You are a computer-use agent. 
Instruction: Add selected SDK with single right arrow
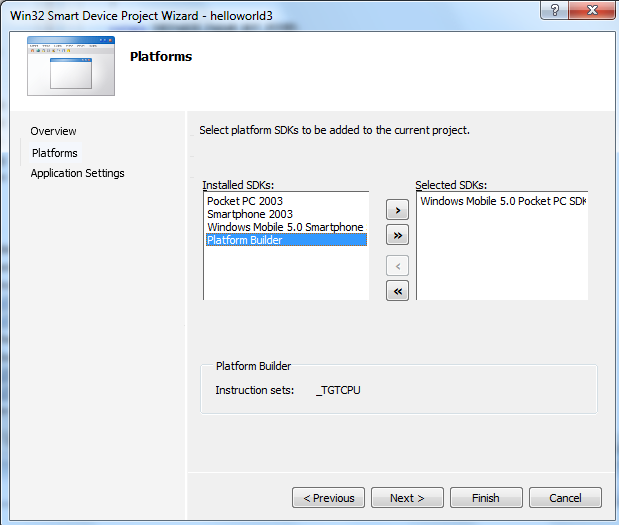397,210
